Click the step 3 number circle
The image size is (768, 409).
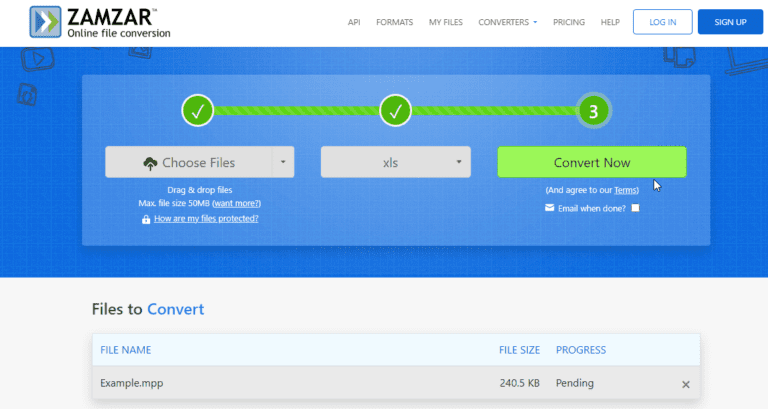593,112
